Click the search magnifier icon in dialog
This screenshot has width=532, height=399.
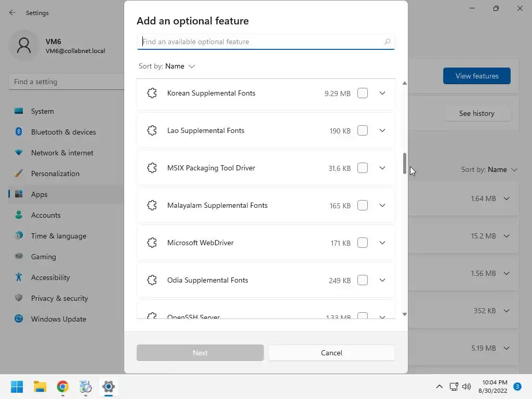(387, 42)
